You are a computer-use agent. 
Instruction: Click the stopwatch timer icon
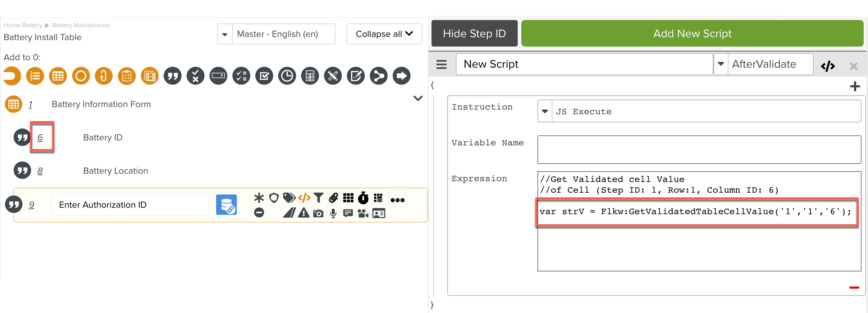[363, 198]
